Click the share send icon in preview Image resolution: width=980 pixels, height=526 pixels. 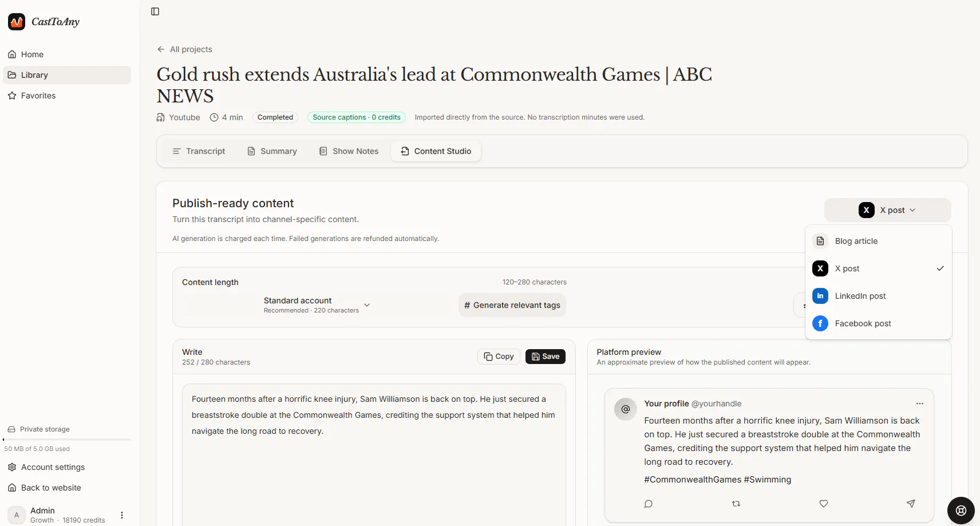(x=911, y=504)
